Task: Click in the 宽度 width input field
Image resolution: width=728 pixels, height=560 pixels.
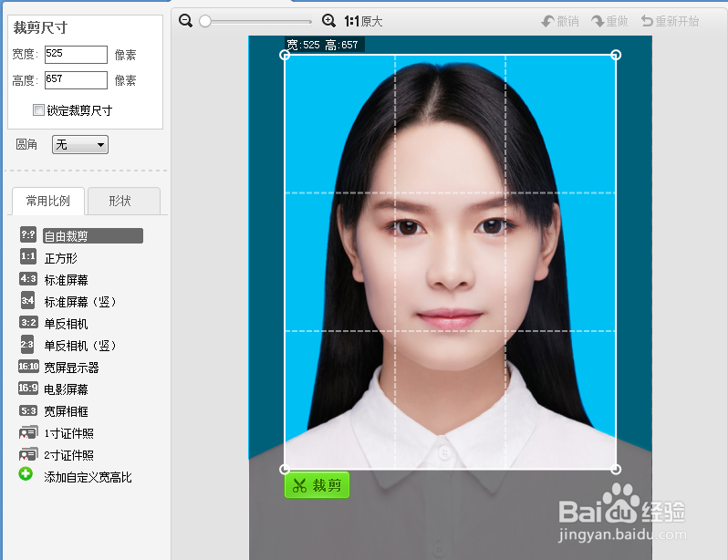Action: tap(76, 55)
